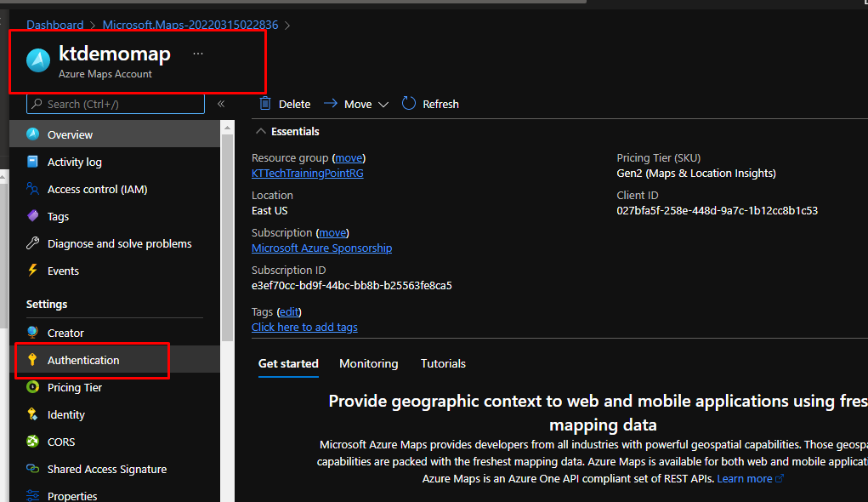Open Diagnose and solve problems
The image size is (868, 502).
tap(115, 242)
